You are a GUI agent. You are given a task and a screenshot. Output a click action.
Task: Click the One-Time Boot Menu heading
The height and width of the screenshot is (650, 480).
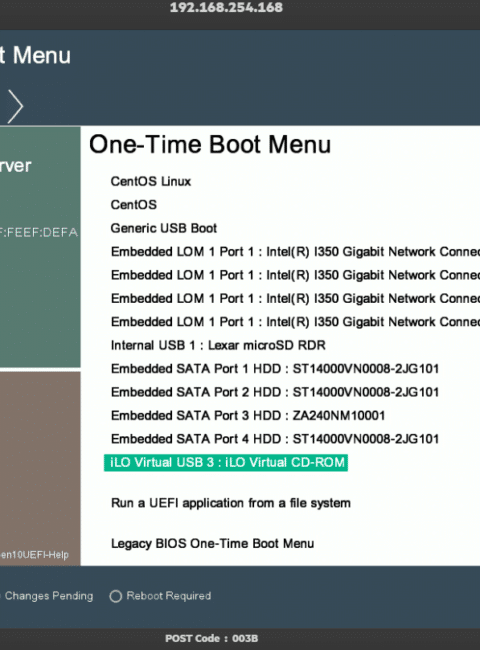(210, 145)
